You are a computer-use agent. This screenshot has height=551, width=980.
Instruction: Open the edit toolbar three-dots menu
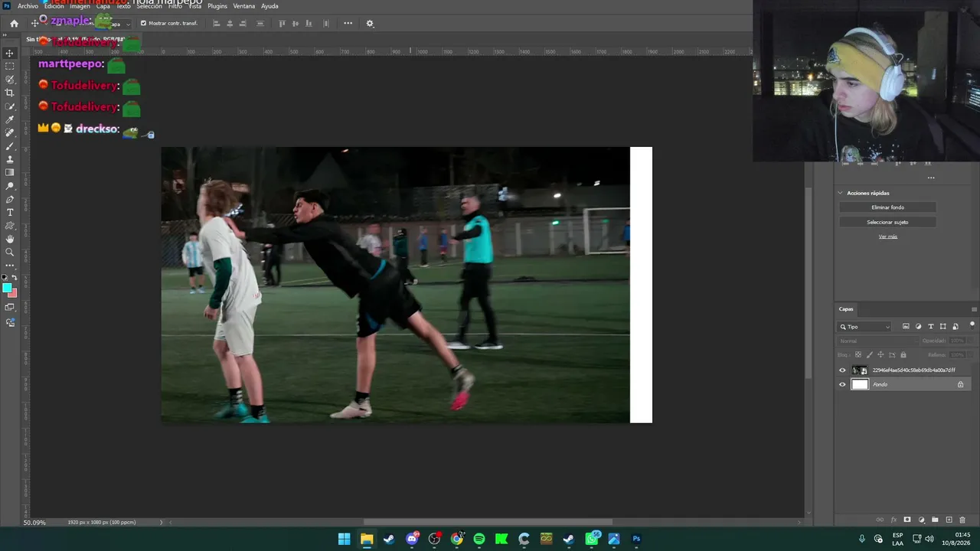10,265
